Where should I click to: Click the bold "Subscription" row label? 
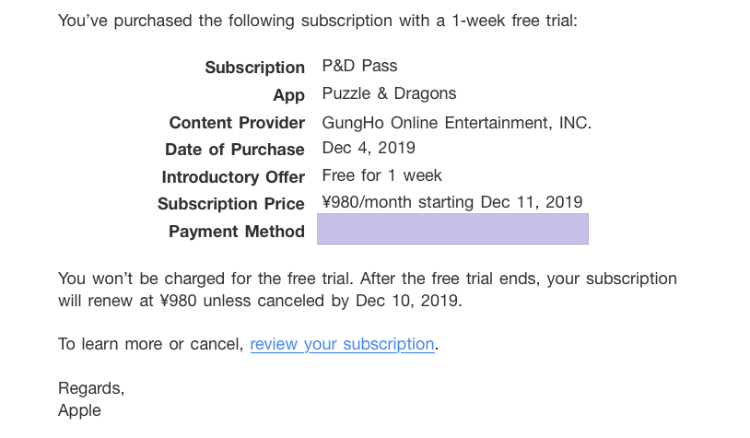(x=254, y=67)
